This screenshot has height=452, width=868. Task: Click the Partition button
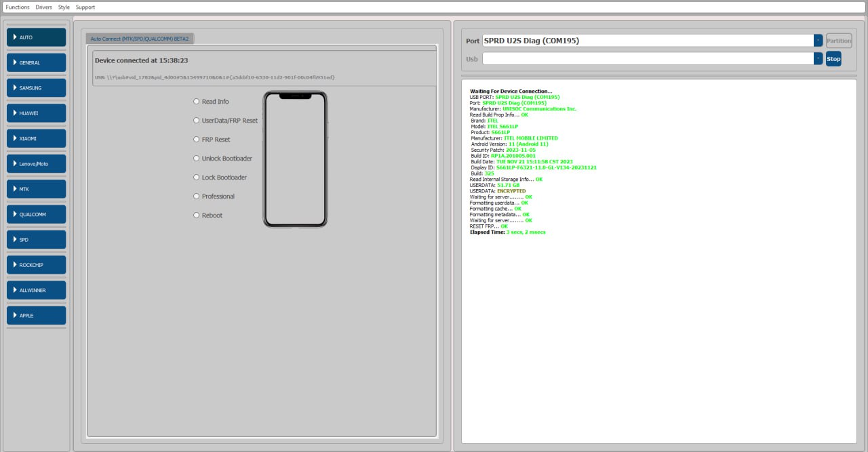click(839, 41)
